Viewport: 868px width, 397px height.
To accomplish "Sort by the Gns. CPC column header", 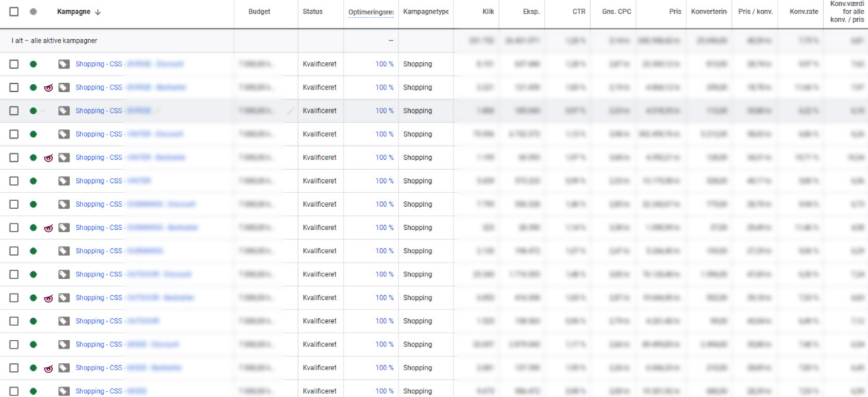I will 616,12.
